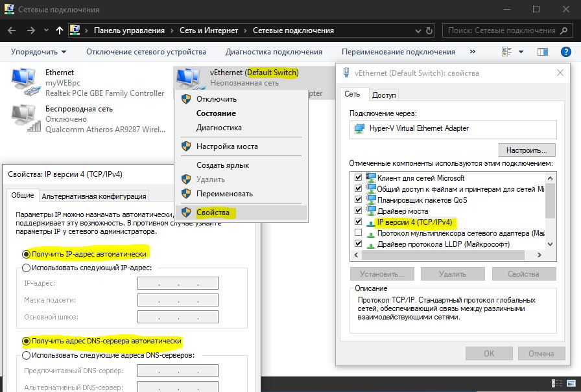Select the Беспроводная сеть adapter icon
Screen dimensions: 581x392
[x=25, y=118]
